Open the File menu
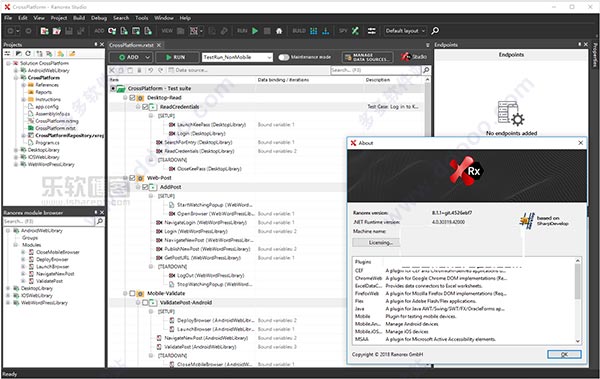600x379 pixels. point(8,18)
